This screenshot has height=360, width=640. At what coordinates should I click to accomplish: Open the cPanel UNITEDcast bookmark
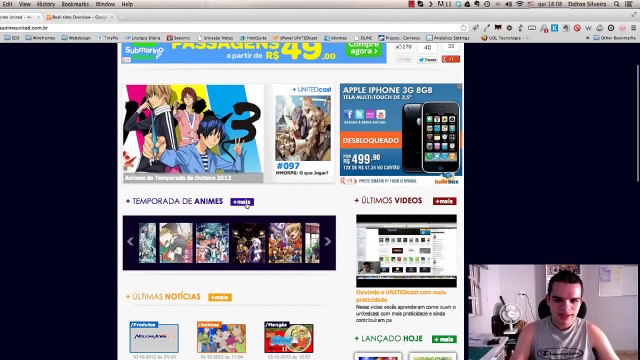295,38
